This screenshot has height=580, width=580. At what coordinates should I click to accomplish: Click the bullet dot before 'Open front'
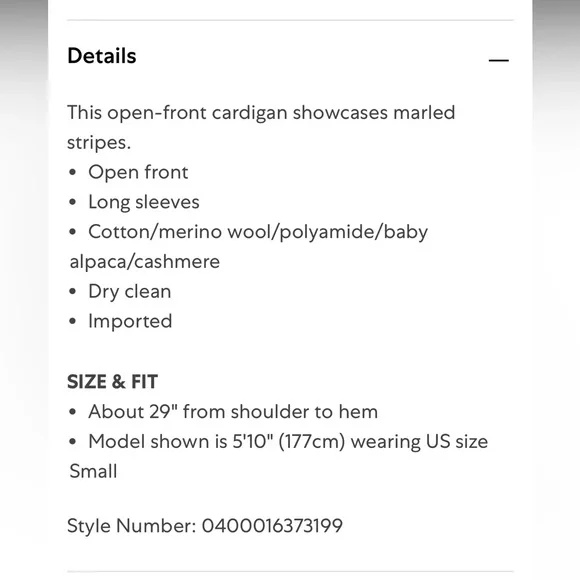72,172
